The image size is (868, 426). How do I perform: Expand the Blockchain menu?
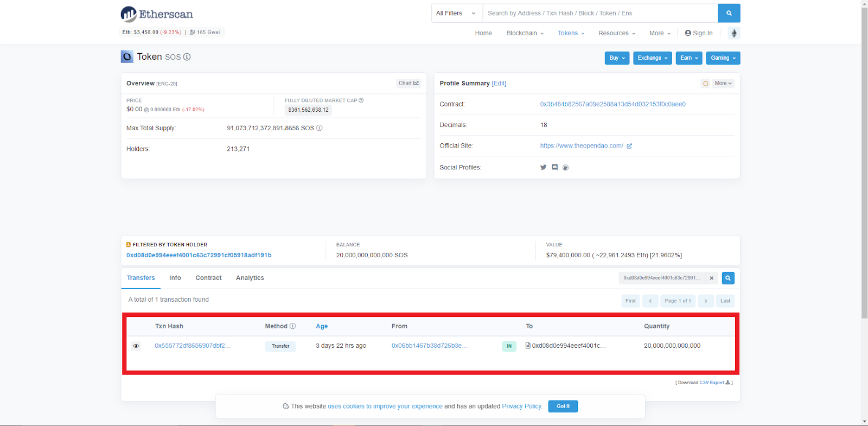pos(525,33)
